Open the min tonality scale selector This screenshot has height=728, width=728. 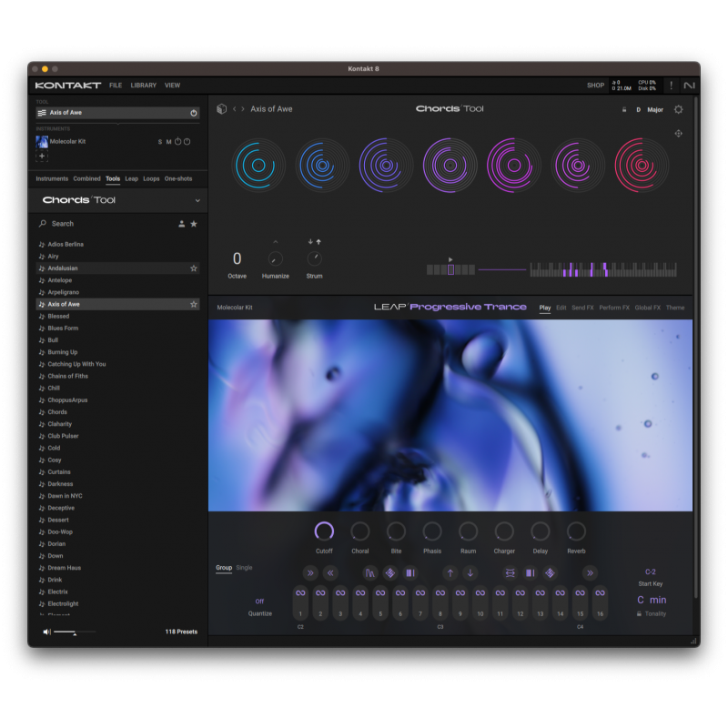click(658, 600)
